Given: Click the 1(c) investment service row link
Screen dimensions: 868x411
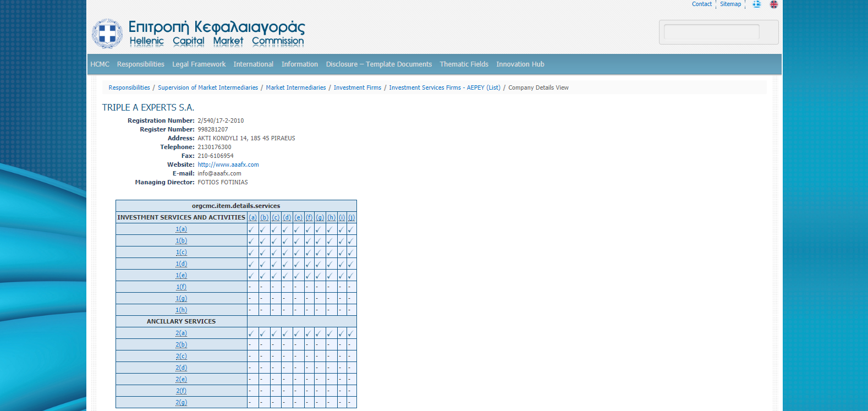Looking at the screenshot, I should coord(182,252).
